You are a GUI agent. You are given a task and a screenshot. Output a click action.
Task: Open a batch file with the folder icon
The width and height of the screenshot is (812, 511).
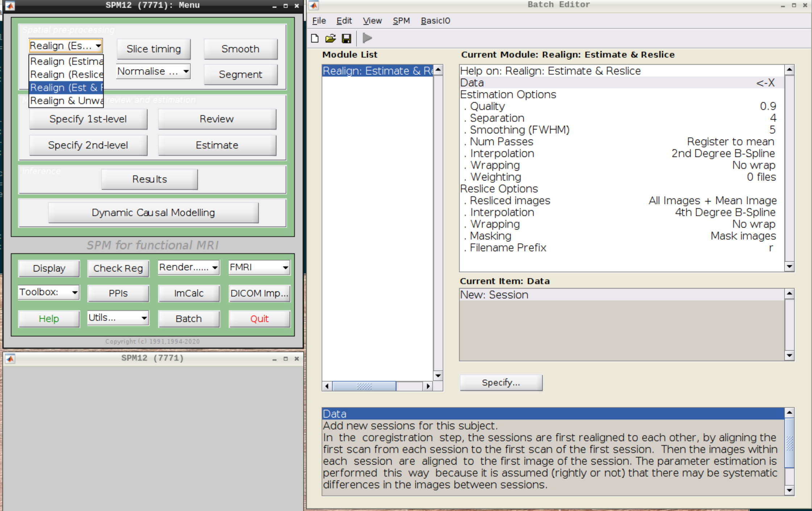(330, 38)
